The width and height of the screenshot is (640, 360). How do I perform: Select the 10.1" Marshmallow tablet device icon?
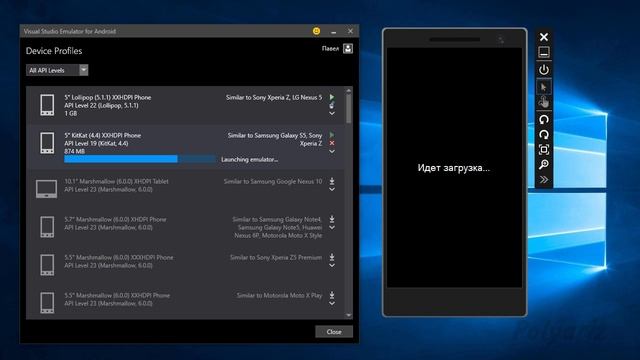click(47, 189)
